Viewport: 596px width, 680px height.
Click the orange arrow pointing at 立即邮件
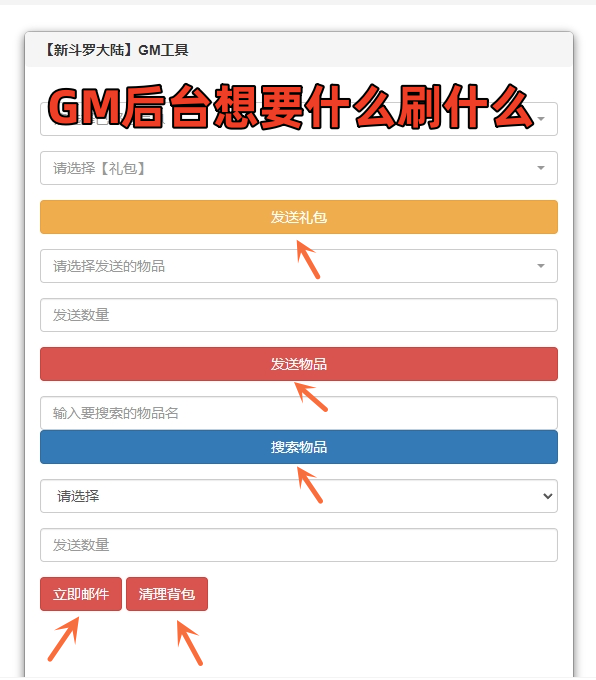(63, 639)
